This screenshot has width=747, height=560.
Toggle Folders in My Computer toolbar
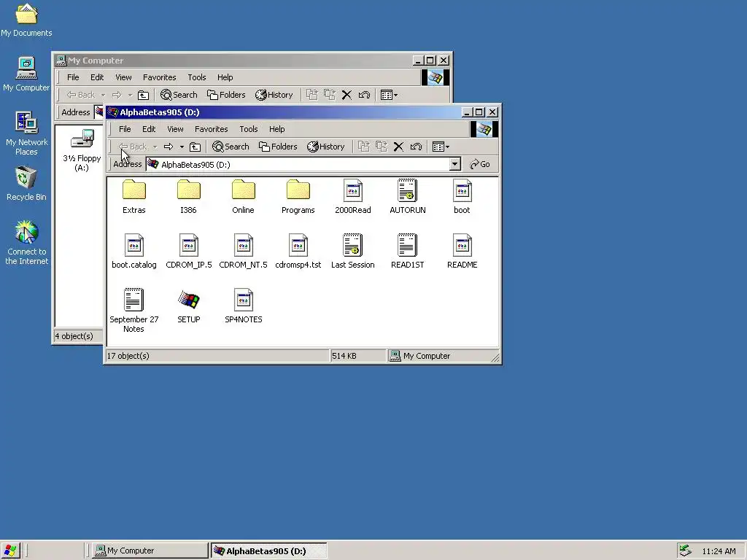(226, 95)
